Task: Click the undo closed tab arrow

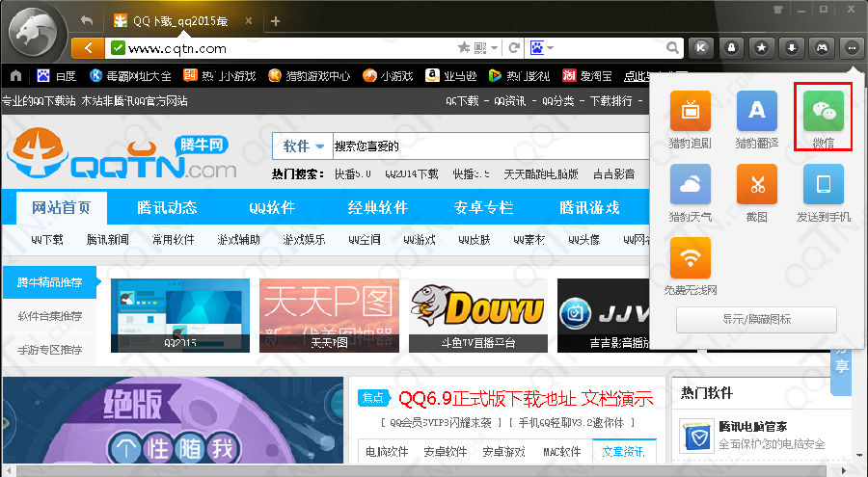Action: [87, 21]
